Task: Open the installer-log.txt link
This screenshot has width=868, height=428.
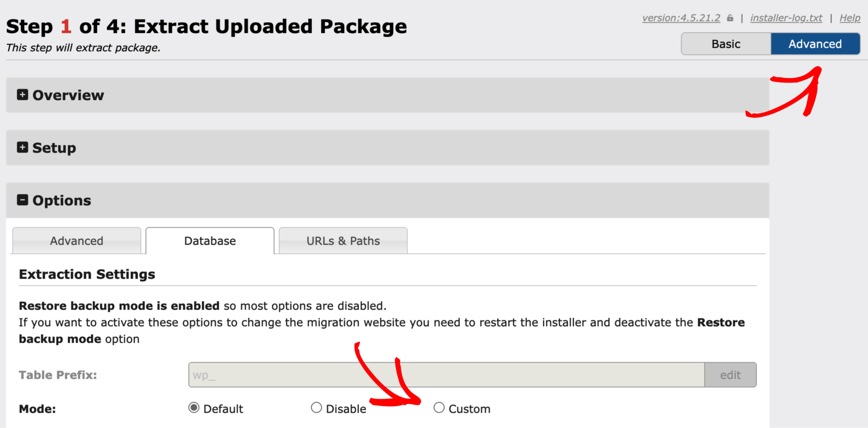Action: 786,18
